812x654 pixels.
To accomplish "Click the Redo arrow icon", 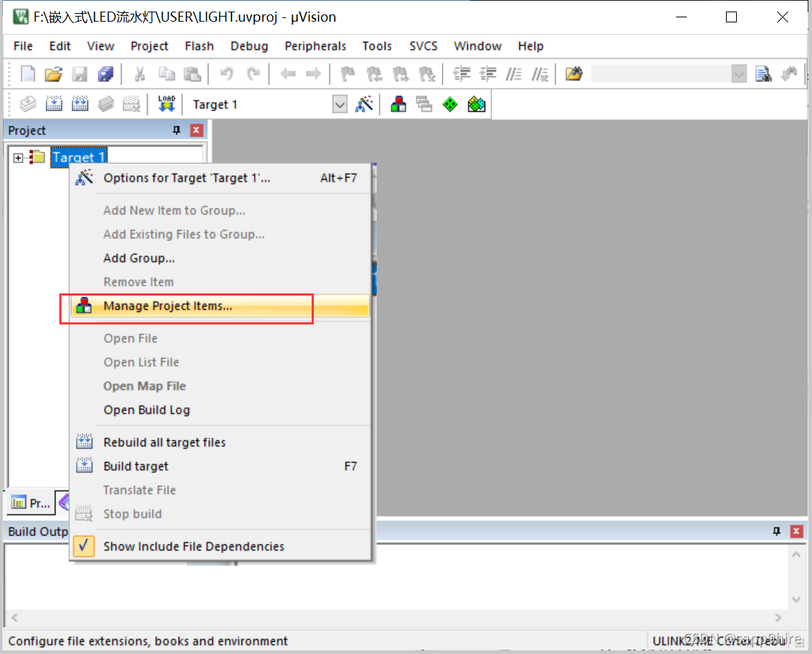I will 253,74.
